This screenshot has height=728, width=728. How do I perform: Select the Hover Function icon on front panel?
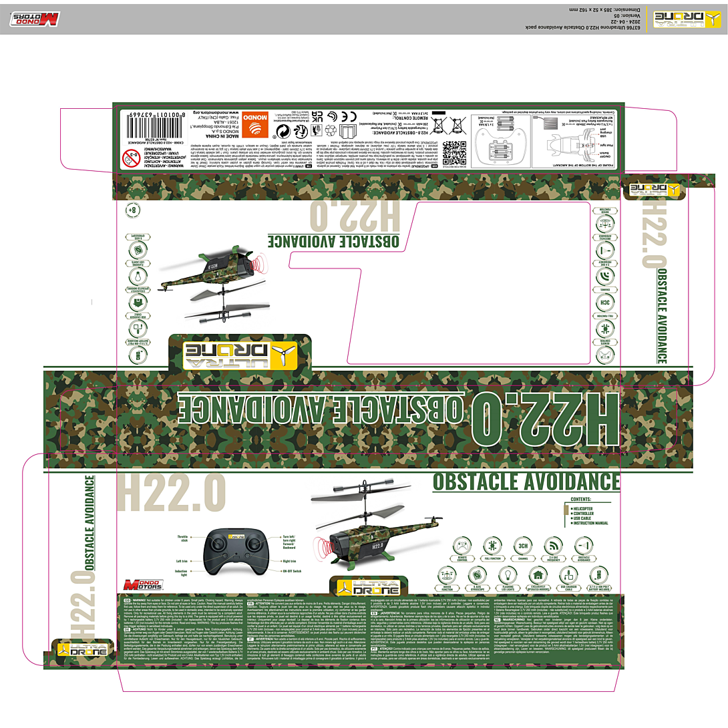coord(447,575)
